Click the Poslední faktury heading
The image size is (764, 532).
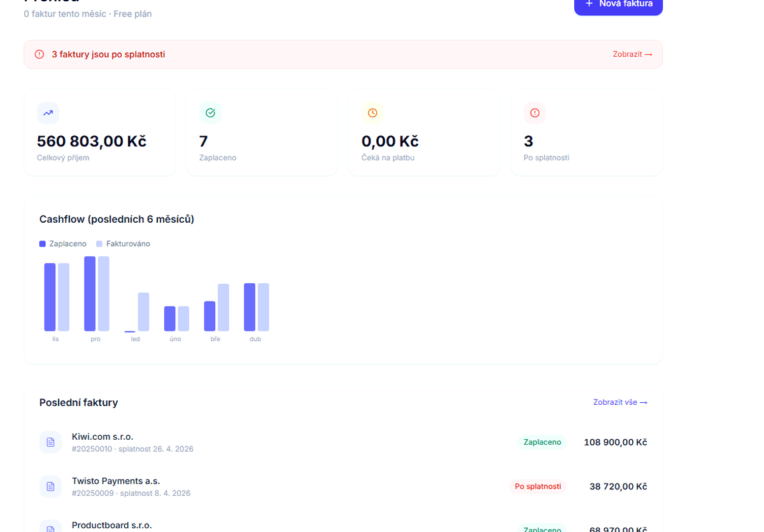point(78,402)
